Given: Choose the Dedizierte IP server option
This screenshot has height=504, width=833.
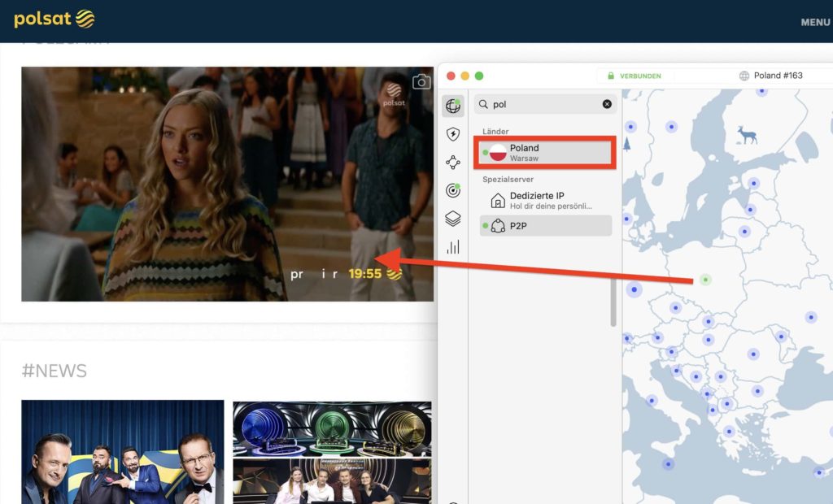Looking at the screenshot, I should coord(545,200).
